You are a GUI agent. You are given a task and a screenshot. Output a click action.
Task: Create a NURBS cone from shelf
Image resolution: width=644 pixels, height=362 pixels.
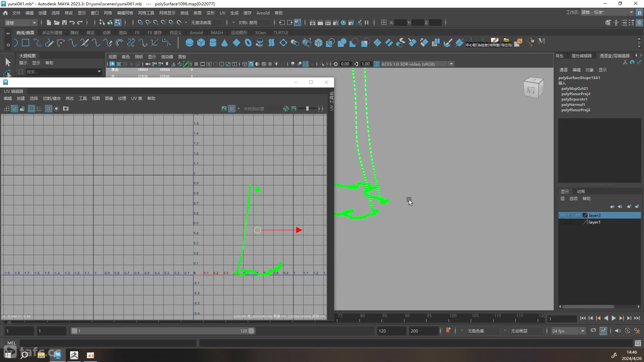(x=225, y=43)
